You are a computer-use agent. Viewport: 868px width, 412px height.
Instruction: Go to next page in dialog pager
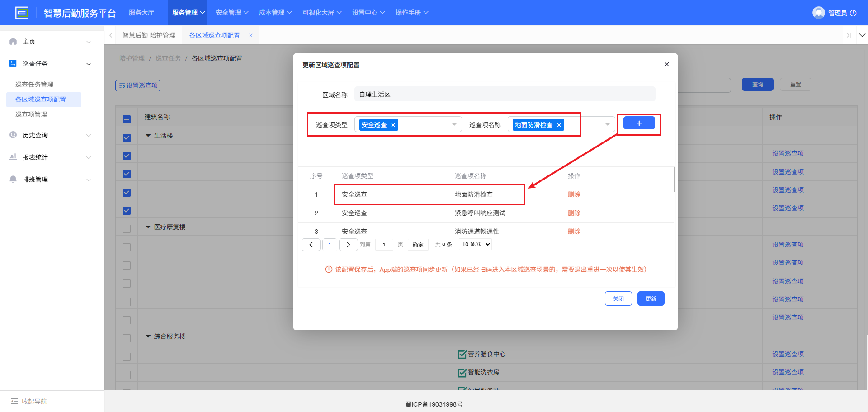[x=348, y=245]
